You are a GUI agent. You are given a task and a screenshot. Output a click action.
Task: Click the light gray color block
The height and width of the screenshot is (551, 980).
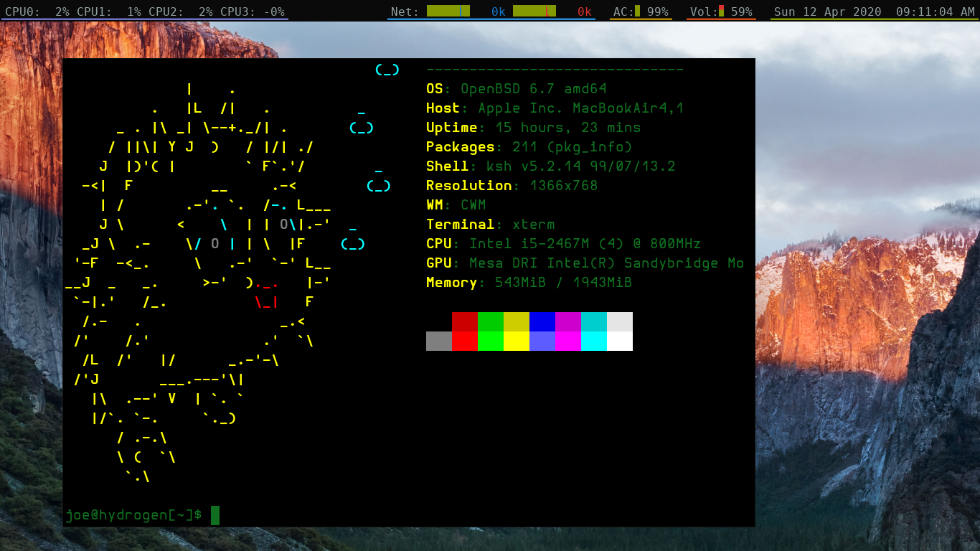click(x=620, y=321)
